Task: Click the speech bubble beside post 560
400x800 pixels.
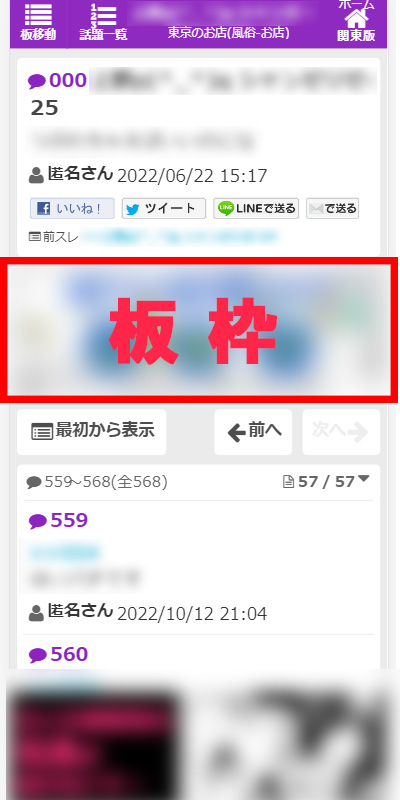Action: 37,655
